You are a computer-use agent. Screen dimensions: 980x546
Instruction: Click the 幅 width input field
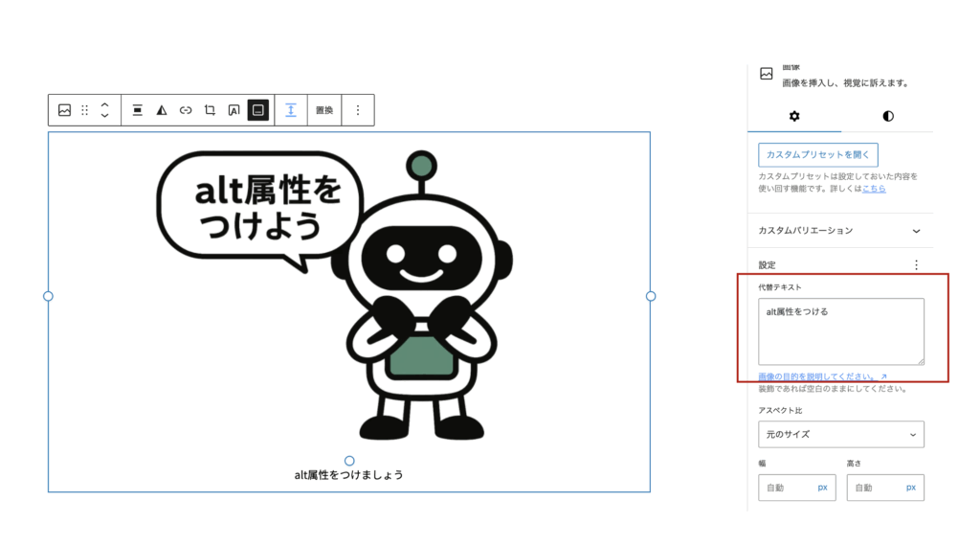click(787, 488)
